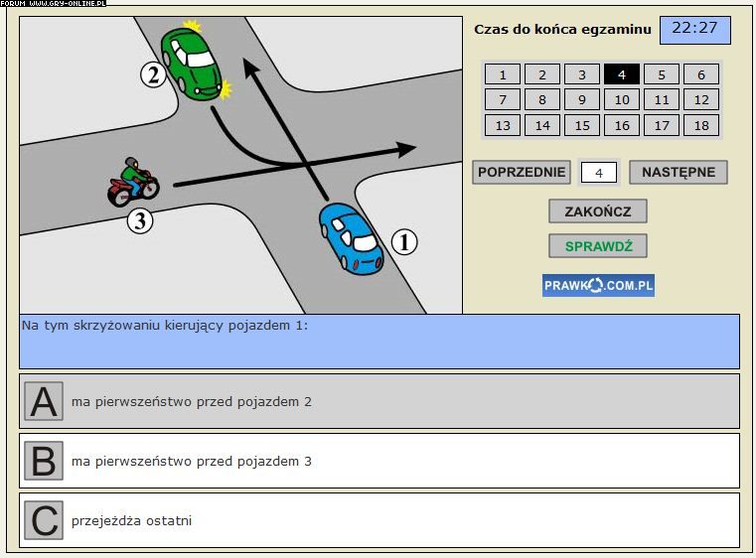Image resolution: width=756 pixels, height=558 pixels.
Task: Click highlighted question 4 button
Action: (x=622, y=74)
